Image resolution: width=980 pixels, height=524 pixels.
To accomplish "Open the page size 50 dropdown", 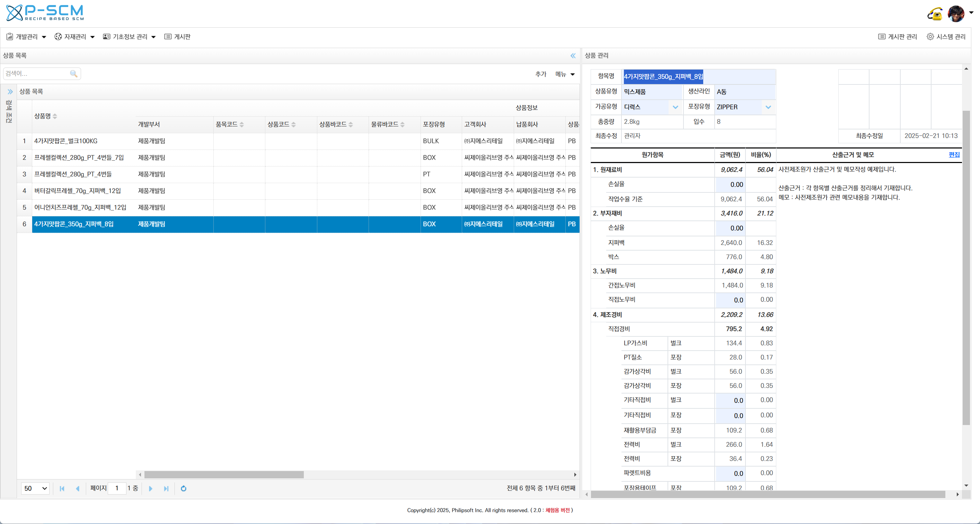I will (x=35, y=489).
